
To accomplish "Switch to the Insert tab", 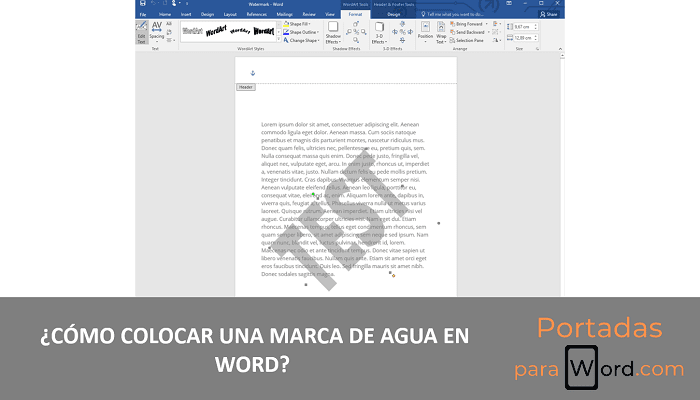I will [186, 14].
